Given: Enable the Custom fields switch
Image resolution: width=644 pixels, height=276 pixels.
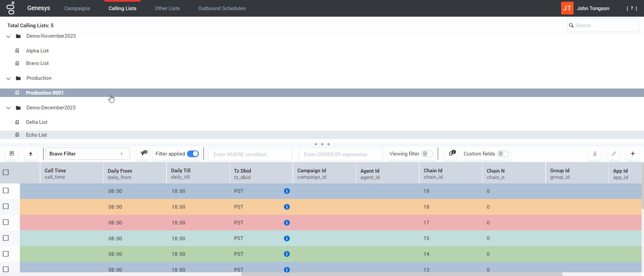Looking at the screenshot, I should click(x=502, y=154).
